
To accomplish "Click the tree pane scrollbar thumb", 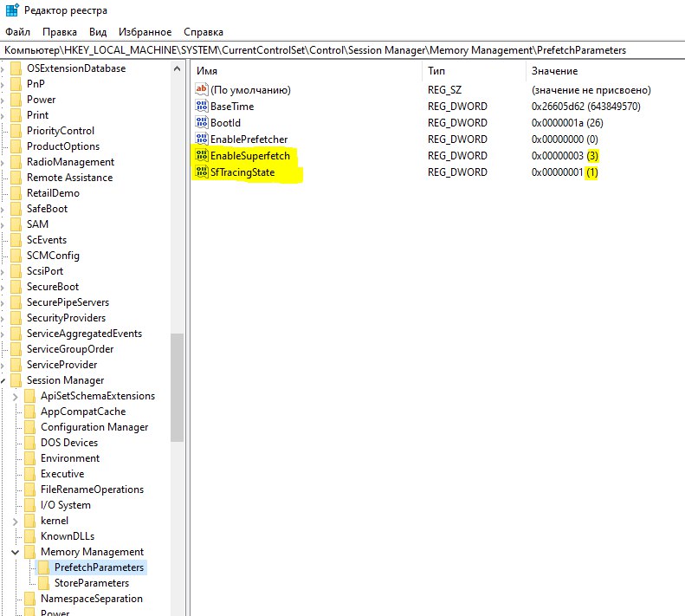I will coord(177,388).
